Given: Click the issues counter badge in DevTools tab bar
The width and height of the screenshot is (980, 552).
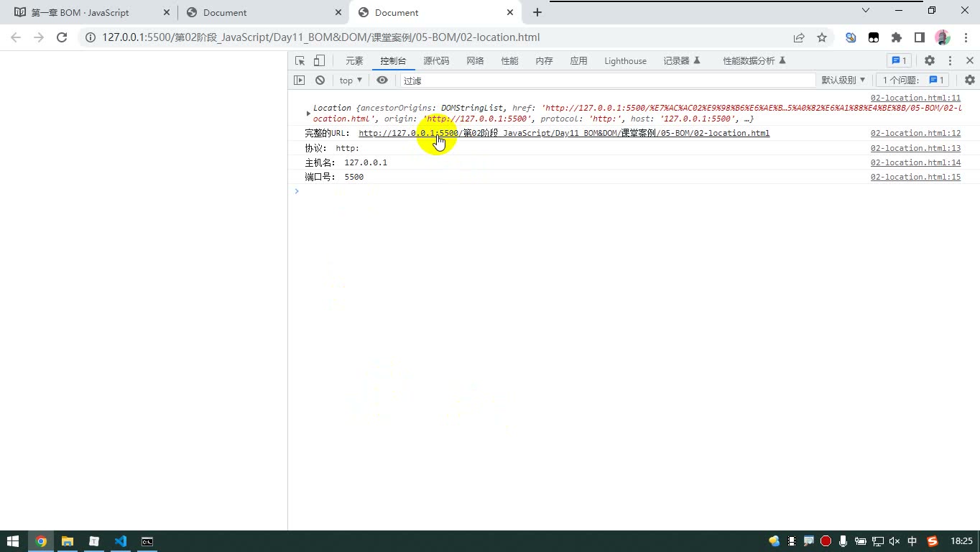Looking at the screenshot, I should point(899,61).
